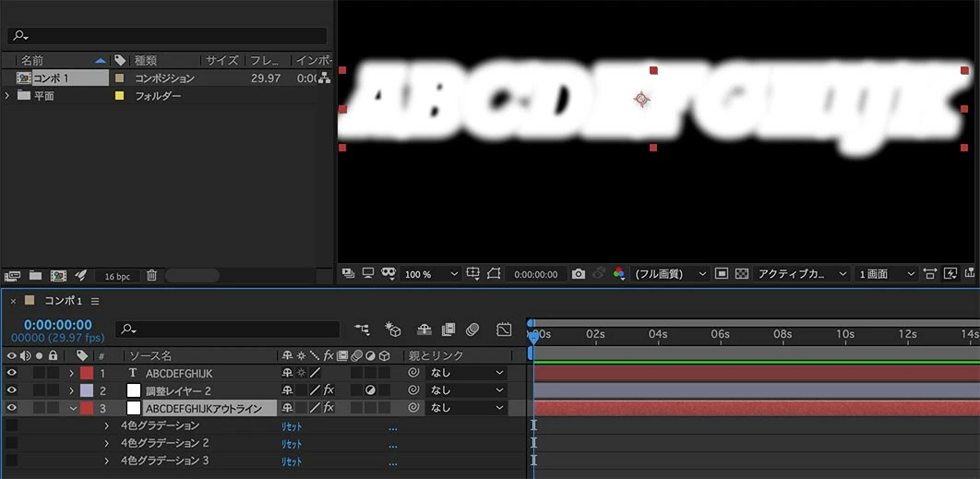
Task: Toggle Draft 3D icon in timeline
Action: (392, 329)
